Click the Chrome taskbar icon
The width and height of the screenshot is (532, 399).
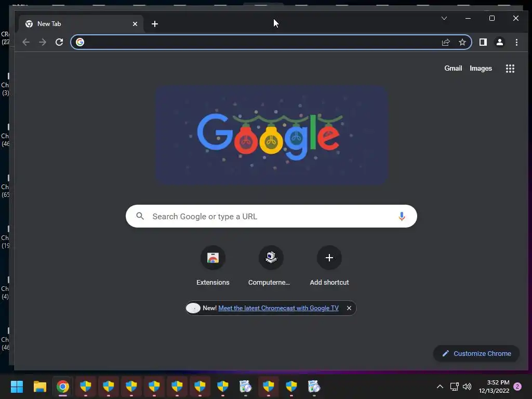point(63,387)
